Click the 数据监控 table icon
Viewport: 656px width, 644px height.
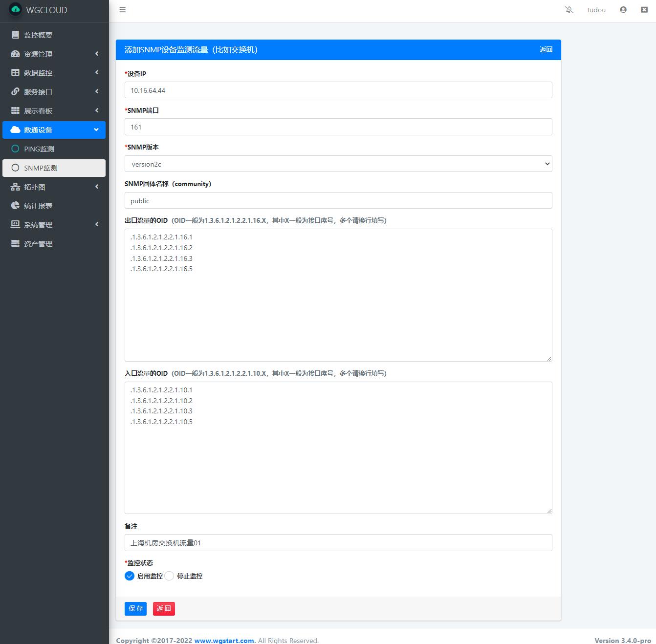coord(16,73)
